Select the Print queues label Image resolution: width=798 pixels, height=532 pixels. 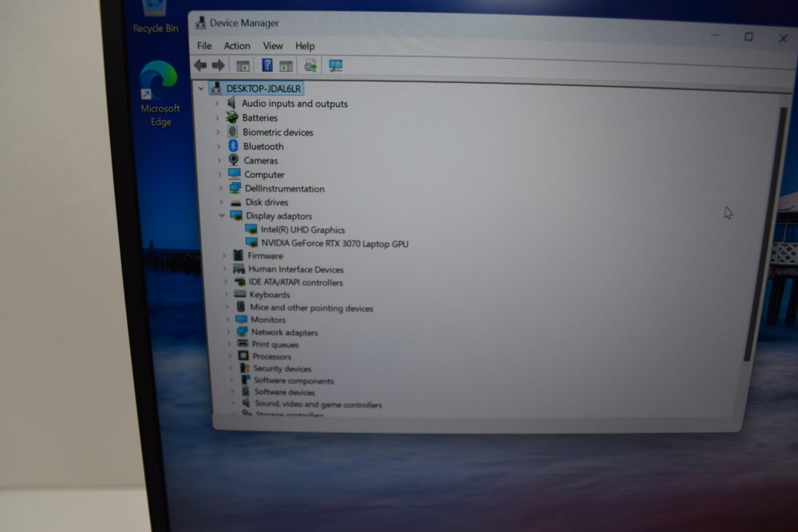(x=275, y=345)
